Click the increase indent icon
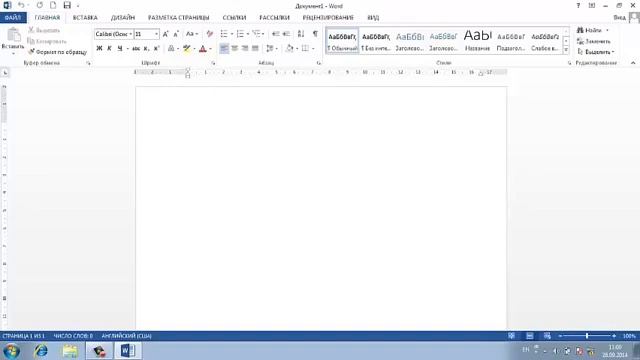 pos(286,34)
